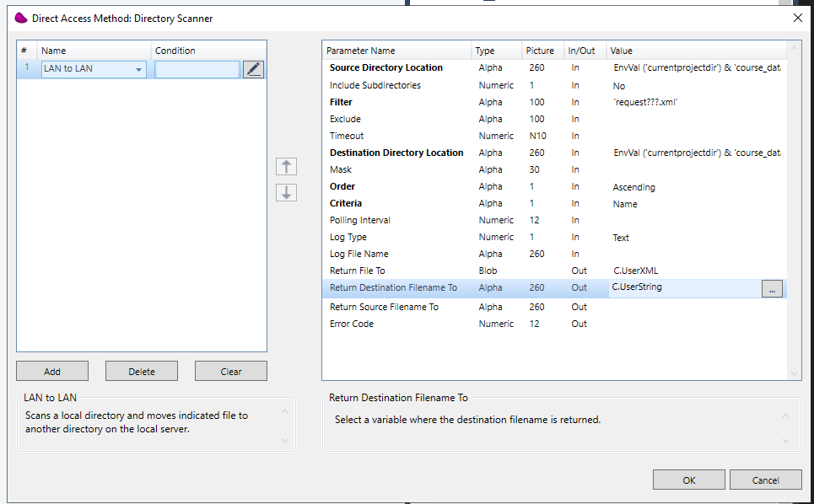Image resolution: width=814 pixels, height=504 pixels.
Task: Click parameter grid scrollbar up arrow
Action: pyautogui.click(x=794, y=49)
